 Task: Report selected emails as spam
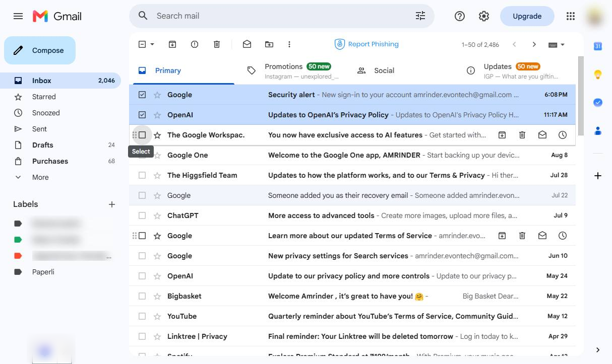[195, 44]
